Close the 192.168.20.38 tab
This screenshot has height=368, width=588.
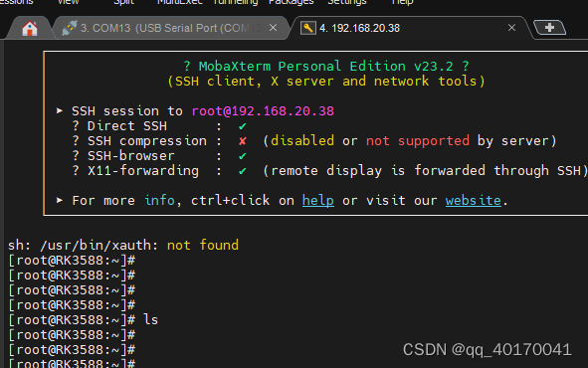pyautogui.click(x=511, y=28)
